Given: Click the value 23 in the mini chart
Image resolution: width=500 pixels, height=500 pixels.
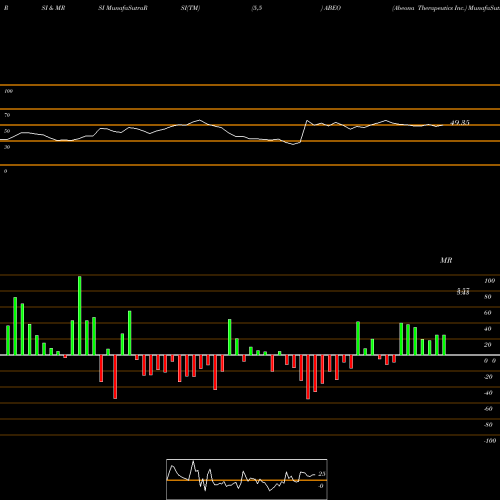Looking at the screenshot, I should pos(322,474).
